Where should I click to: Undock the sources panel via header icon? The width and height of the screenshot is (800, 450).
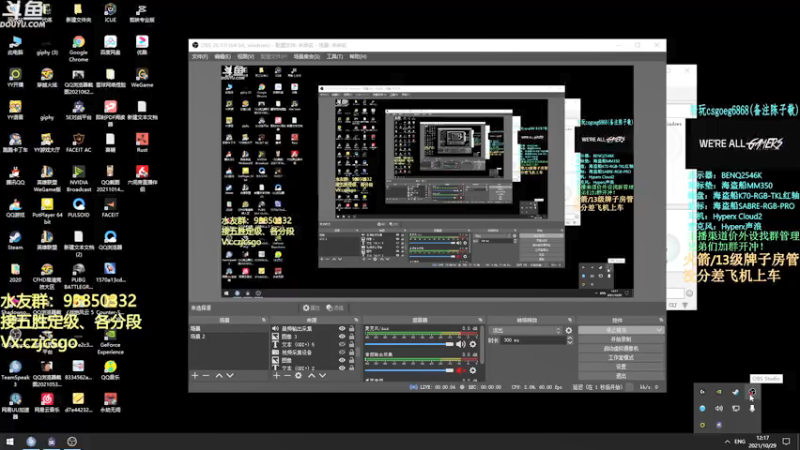(356, 320)
